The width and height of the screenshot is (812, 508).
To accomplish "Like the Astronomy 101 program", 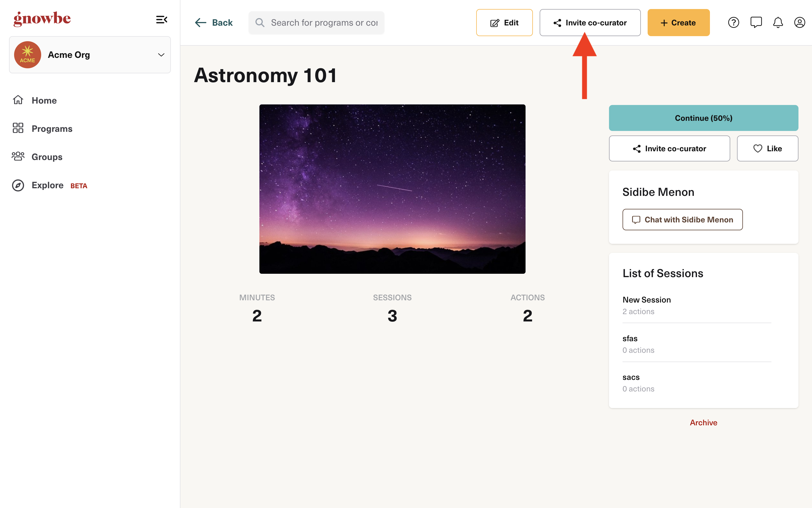I will click(x=767, y=148).
